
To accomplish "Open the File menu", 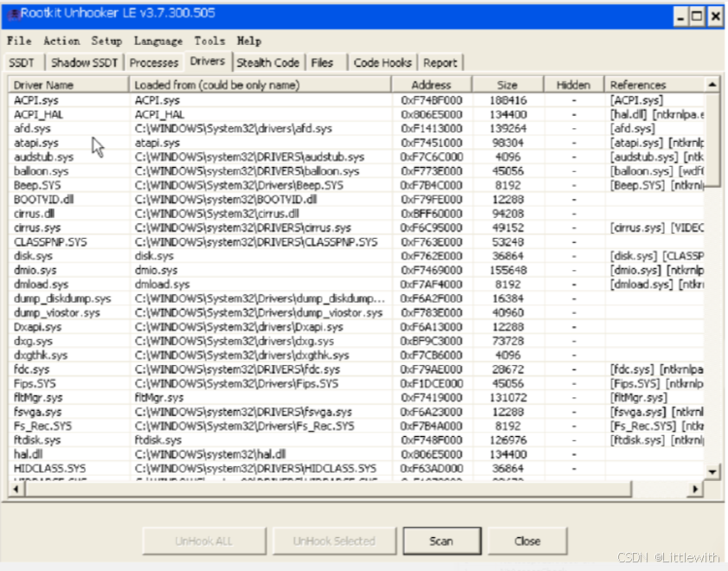I will (19, 41).
